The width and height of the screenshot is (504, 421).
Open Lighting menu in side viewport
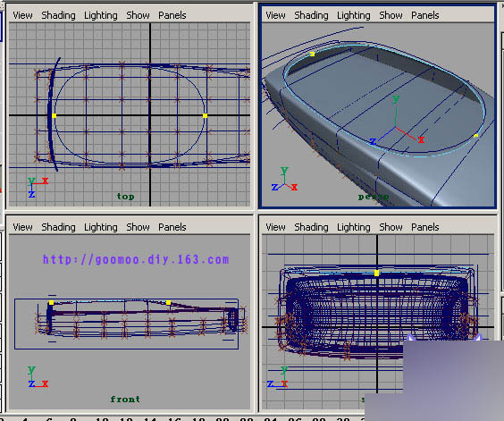click(354, 227)
